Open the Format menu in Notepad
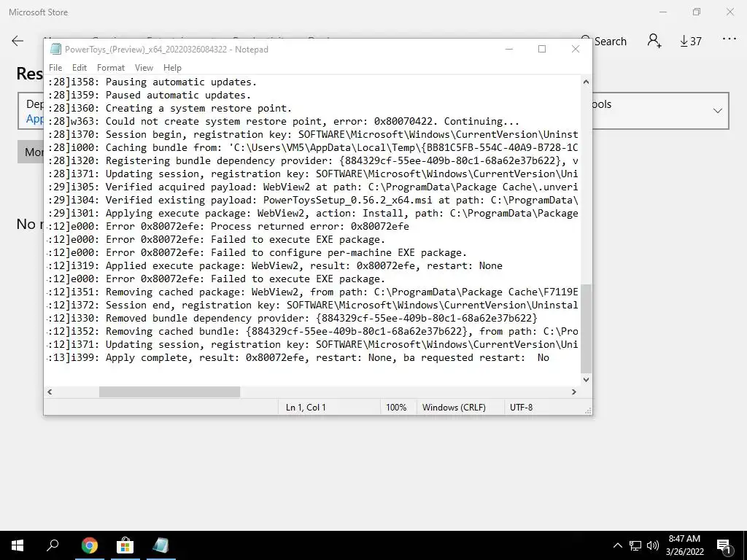The height and width of the screenshot is (560, 747). (111, 68)
